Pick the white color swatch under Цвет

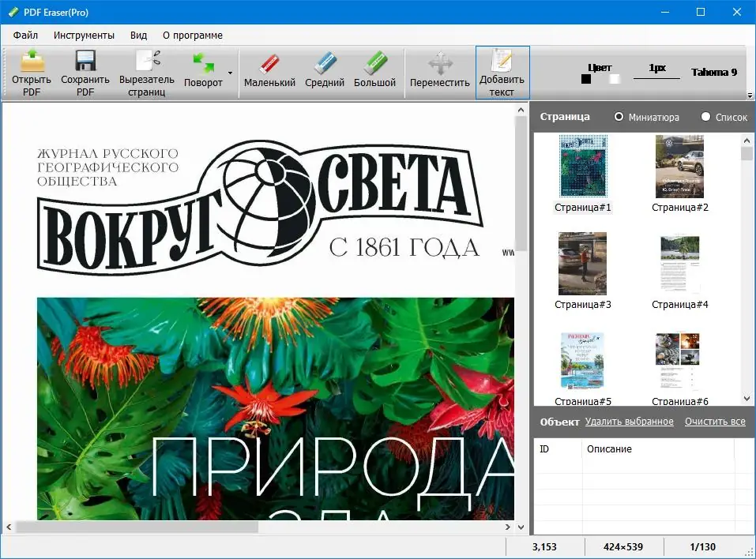point(615,79)
